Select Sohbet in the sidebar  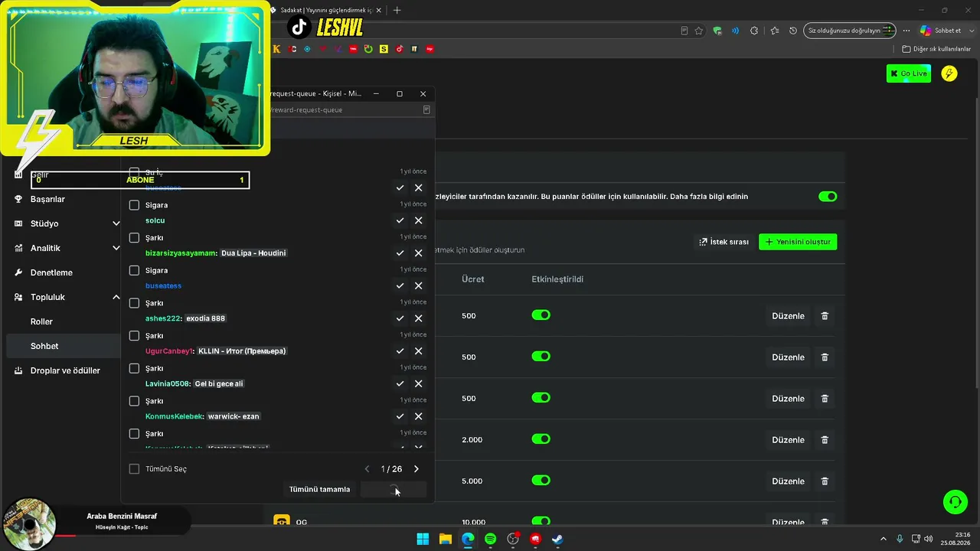(44, 346)
